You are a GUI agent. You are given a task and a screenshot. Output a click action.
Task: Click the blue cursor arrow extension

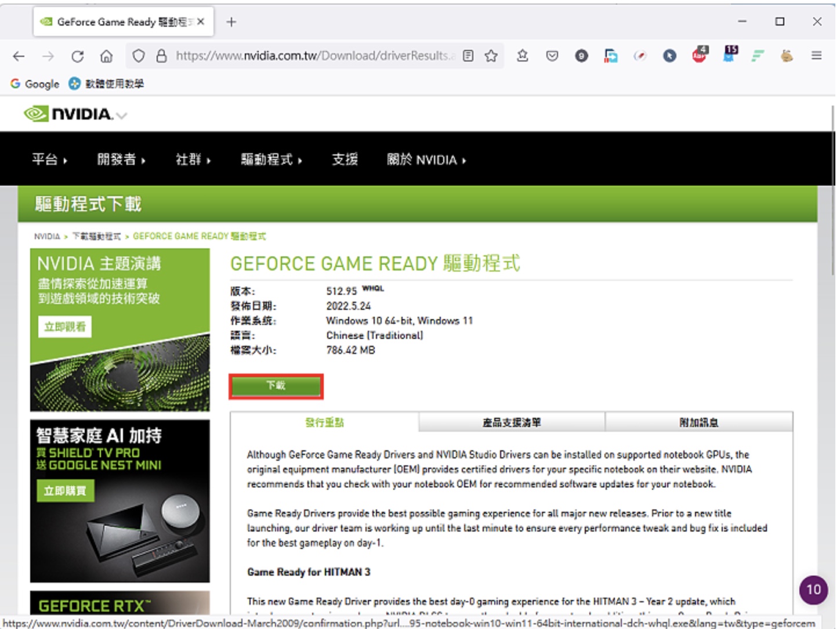click(x=669, y=56)
